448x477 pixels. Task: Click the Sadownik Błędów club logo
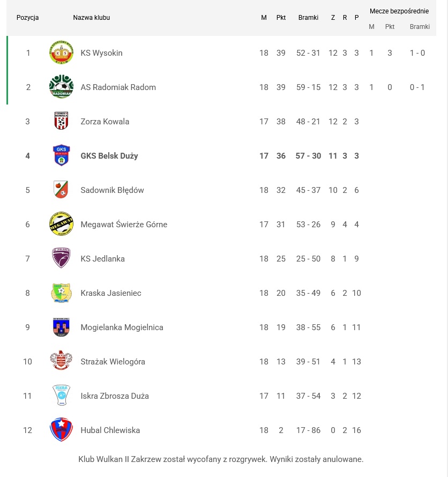(61, 190)
